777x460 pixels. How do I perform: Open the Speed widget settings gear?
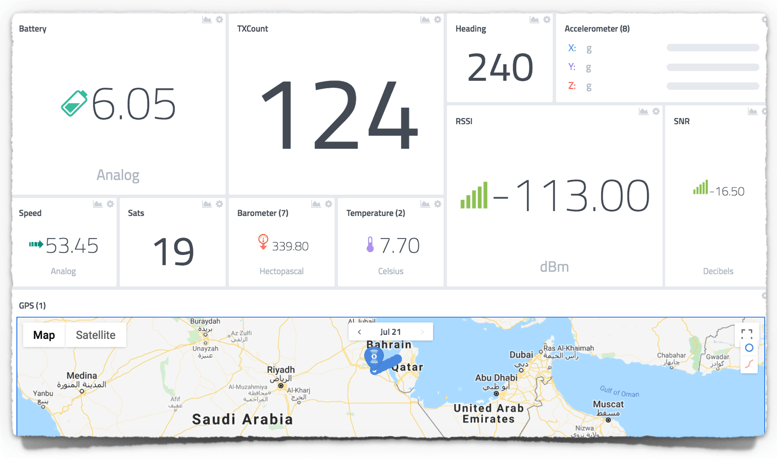click(111, 204)
